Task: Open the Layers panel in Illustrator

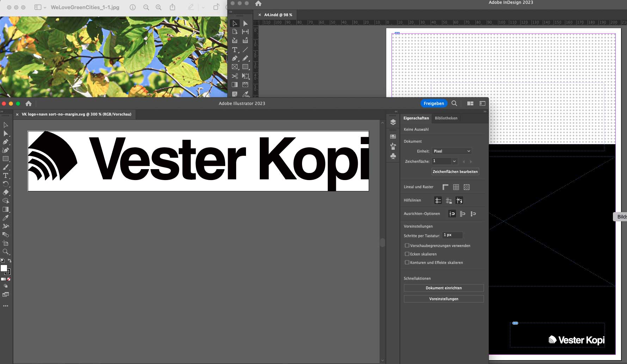Action: 393,122
